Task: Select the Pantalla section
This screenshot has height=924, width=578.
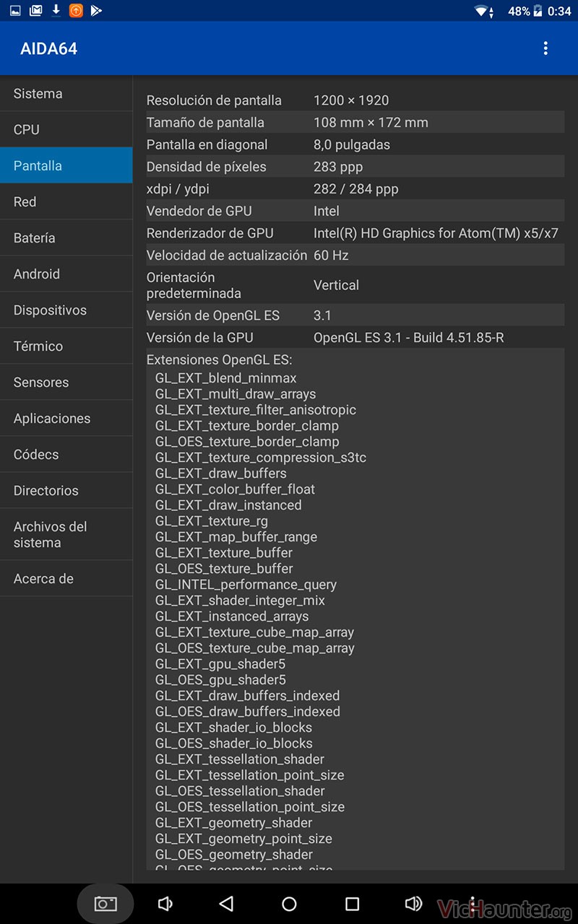Action: tap(66, 165)
